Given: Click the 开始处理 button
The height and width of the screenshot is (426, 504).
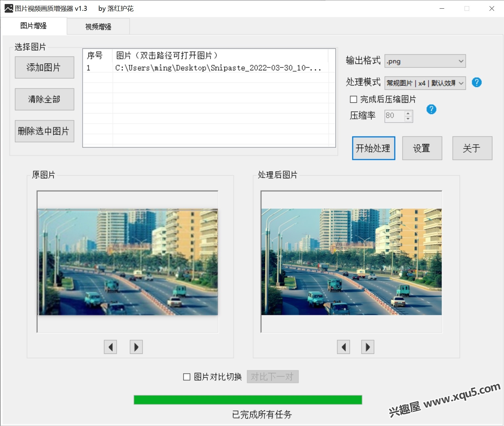Looking at the screenshot, I should click(374, 148).
